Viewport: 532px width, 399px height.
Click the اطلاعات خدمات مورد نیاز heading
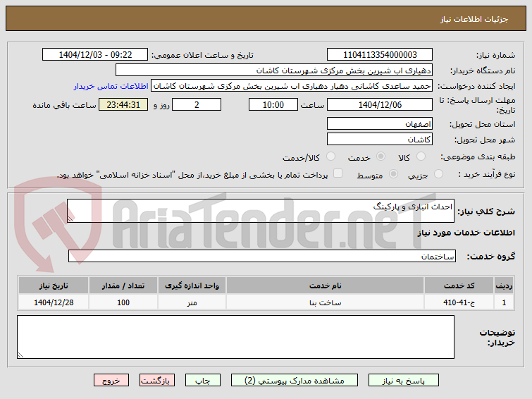coord(466,233)
